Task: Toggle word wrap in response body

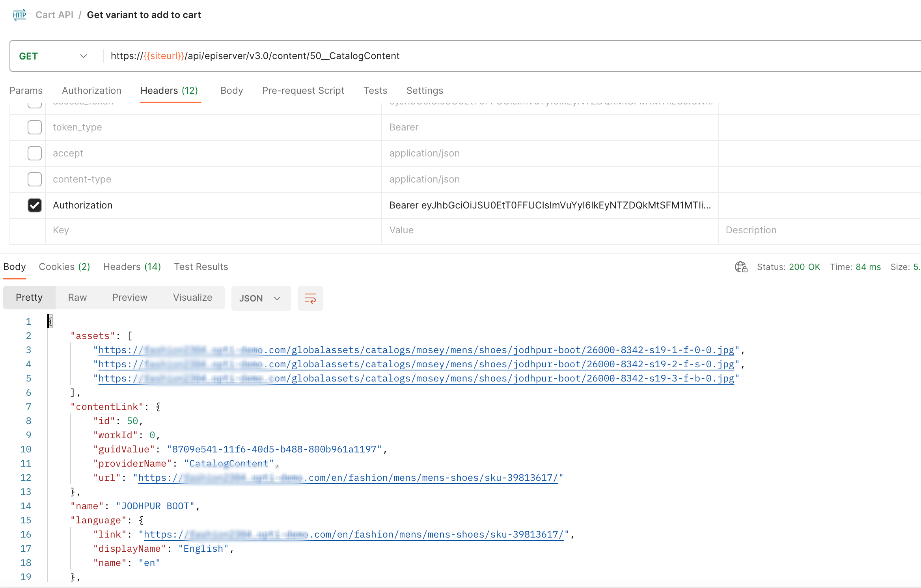Action: 310,298
